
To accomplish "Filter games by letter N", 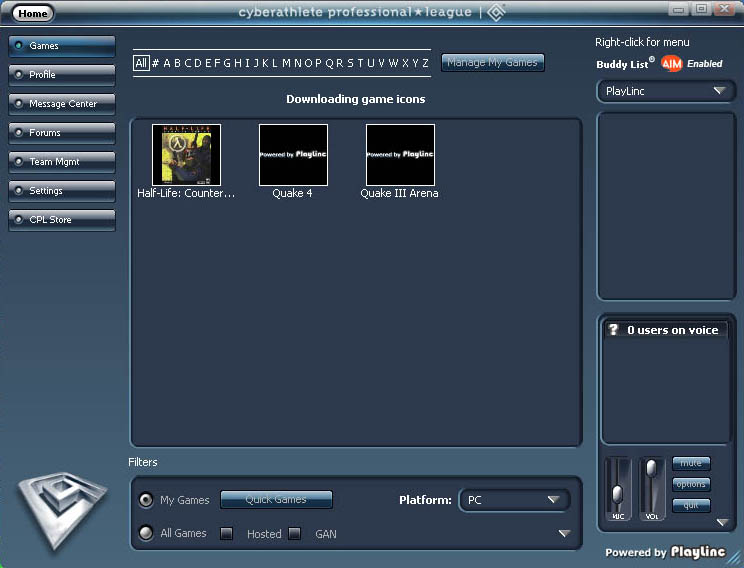I will click(x=298, y=63).
